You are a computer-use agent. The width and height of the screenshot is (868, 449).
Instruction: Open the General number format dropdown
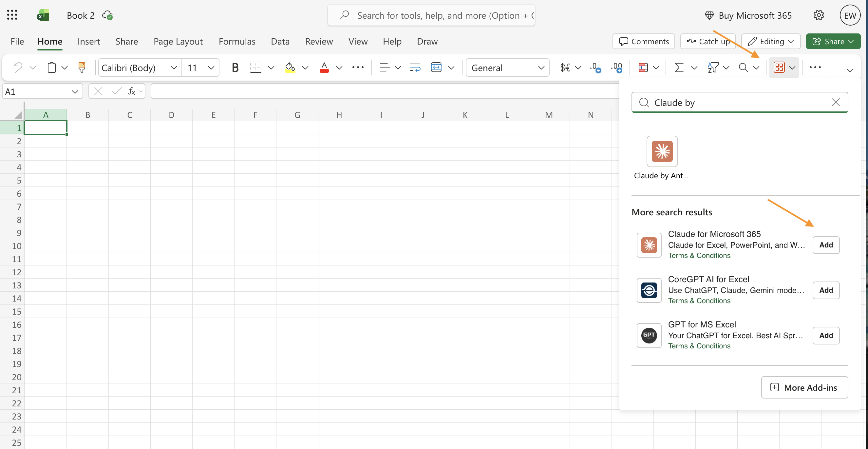point(507,68)
